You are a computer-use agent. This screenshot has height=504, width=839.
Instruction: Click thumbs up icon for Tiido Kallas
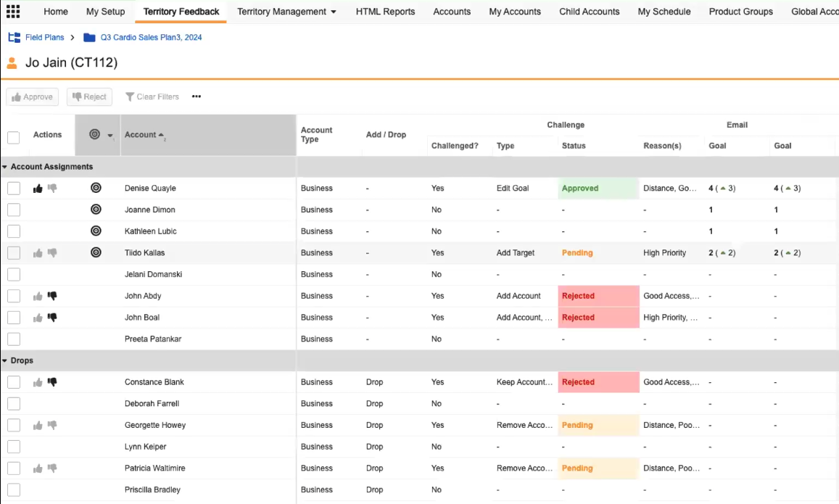pos(38,253)
